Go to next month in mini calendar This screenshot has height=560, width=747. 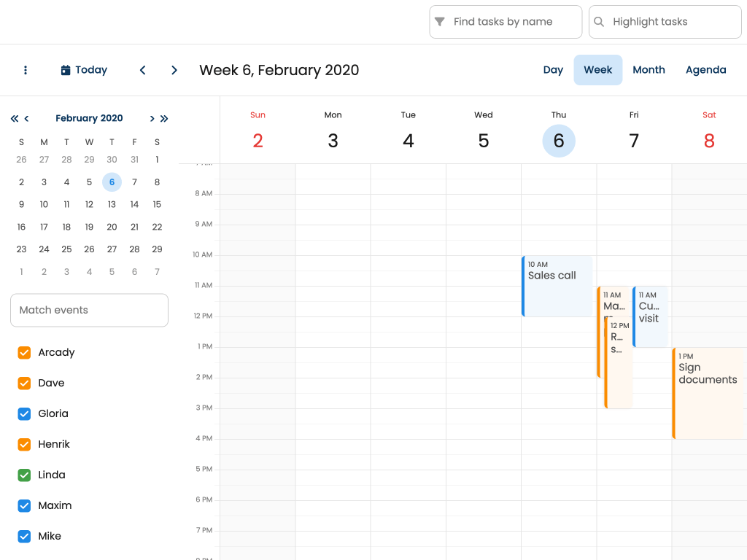[152, 118]
